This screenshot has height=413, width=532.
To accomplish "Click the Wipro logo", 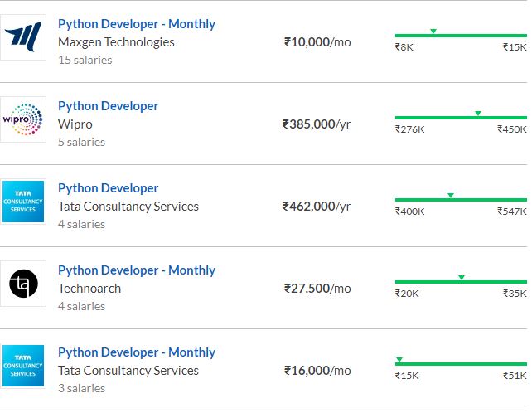I will (x=23, y=119).
